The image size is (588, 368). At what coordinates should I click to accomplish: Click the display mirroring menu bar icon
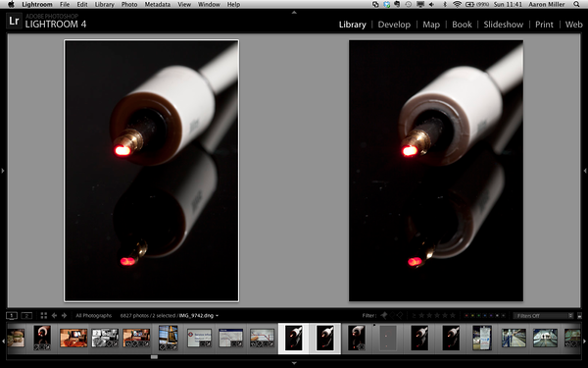[x=420, y=5]
